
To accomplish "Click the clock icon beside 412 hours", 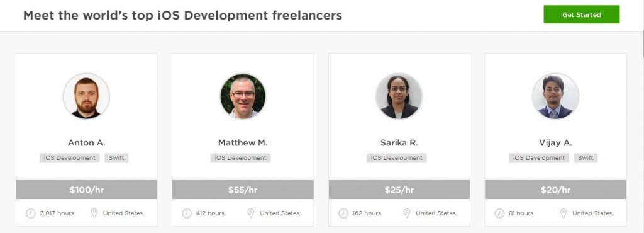I will pyautogui.click(x=187, y=213).
